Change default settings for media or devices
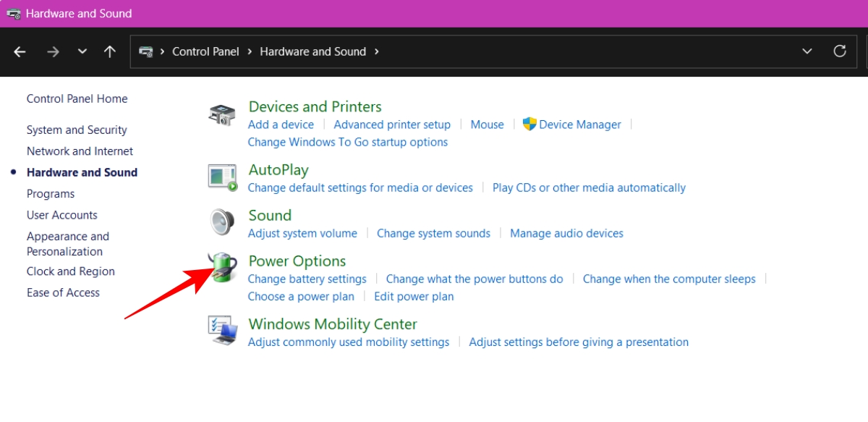 (360, 187)
